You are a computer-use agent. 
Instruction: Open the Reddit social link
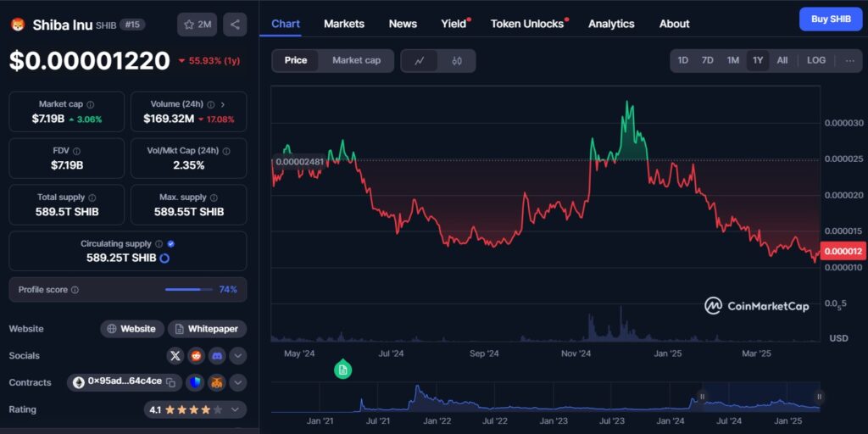coord(196,356)
